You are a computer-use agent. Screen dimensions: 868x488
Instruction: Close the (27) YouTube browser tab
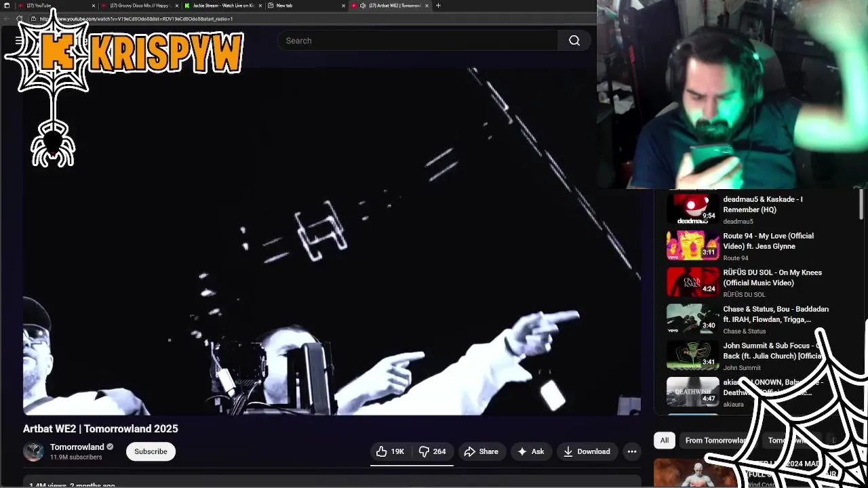(93, 5)
